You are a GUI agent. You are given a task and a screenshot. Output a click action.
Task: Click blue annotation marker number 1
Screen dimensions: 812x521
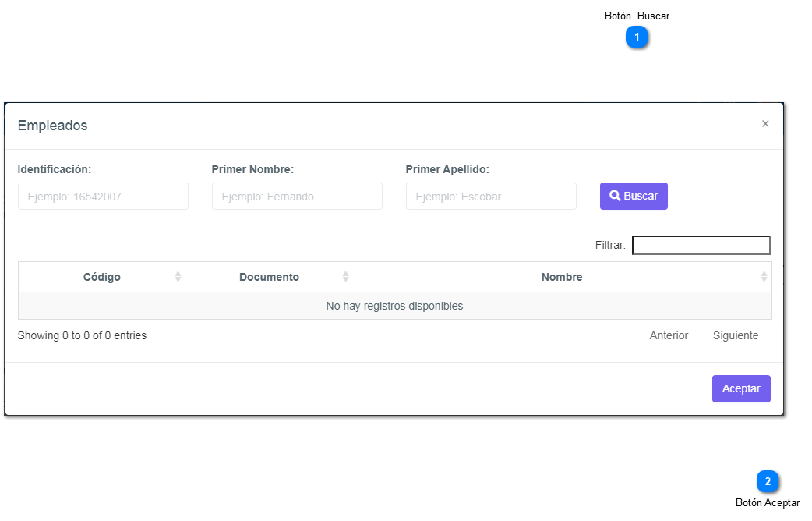(637, 37)
